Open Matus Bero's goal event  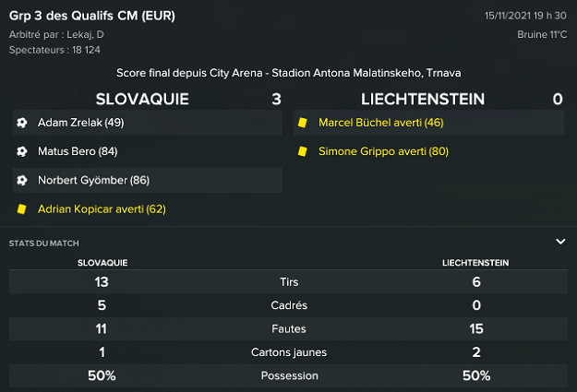point(78,151)
